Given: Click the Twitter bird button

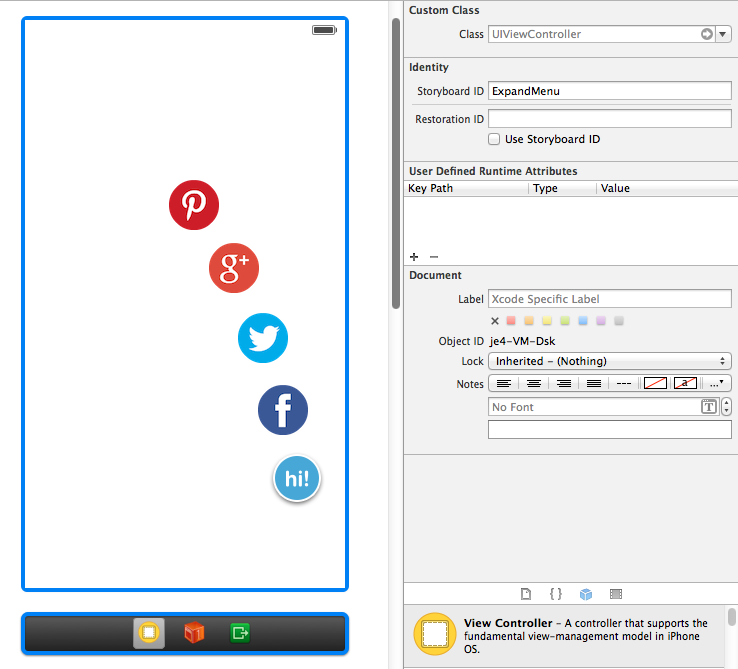Looking at the screenshot, I should click(x=263, y=338).
